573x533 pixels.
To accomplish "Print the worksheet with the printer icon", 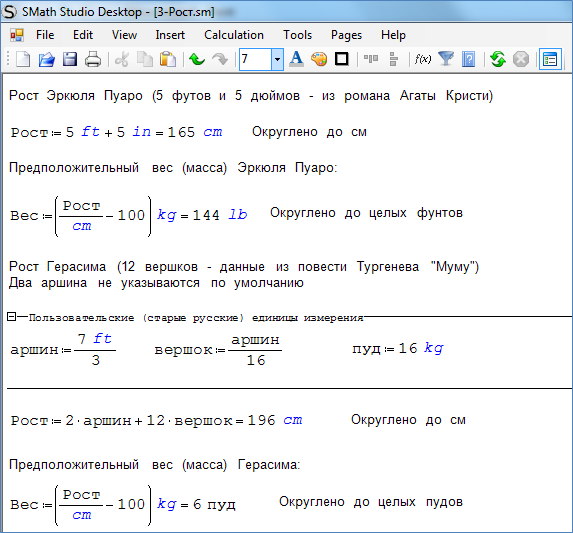I will 93,59.
